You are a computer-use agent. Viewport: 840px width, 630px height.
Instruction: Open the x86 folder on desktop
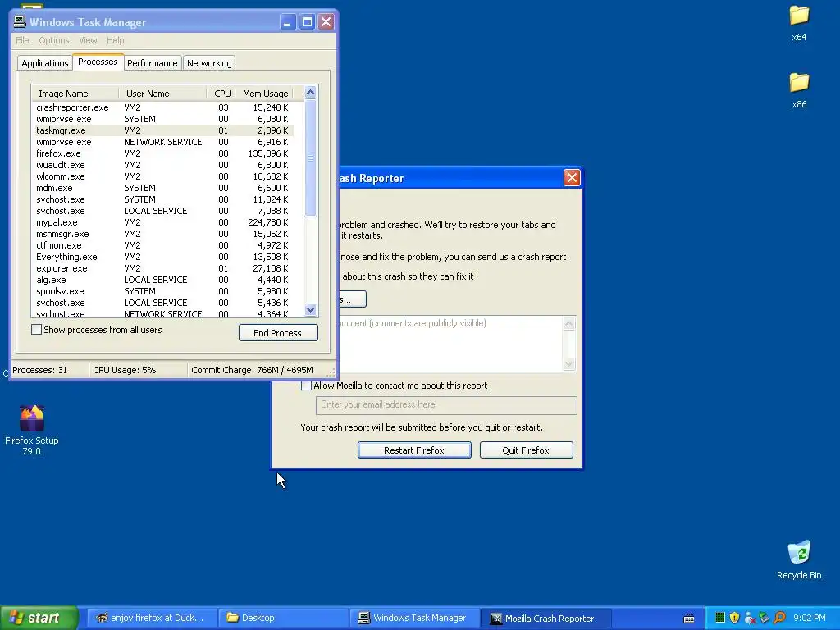pyautogui.click(x=799, y=90)
